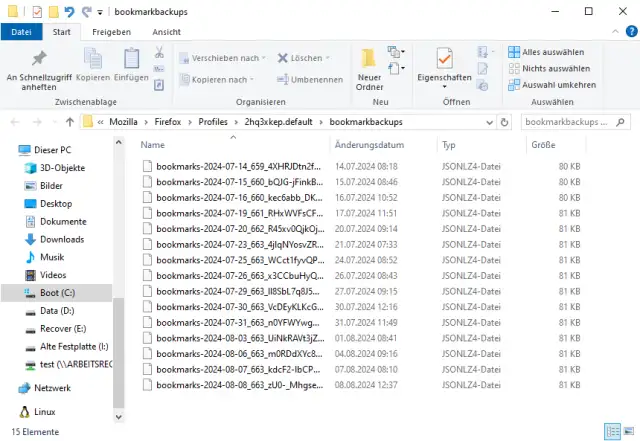Select the Alte Festplatte (I:) drive
Image resolution: width=640 pixels, height=441 pixels.
[67, 347]
